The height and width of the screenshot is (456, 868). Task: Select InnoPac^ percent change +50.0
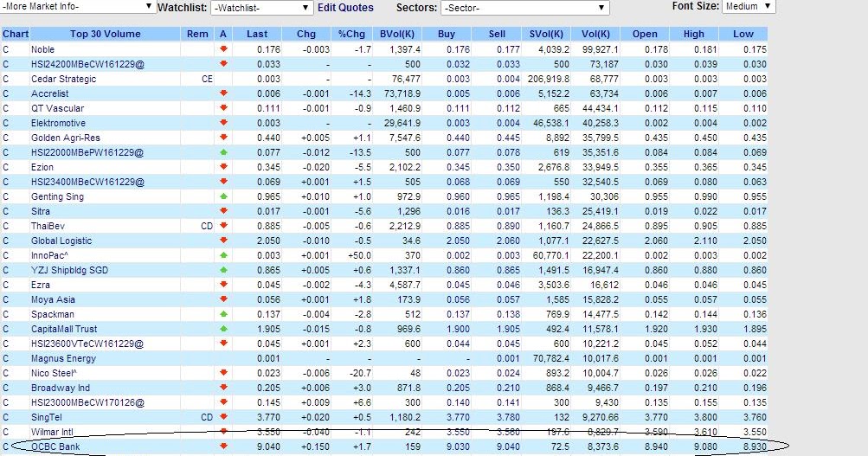pos(359,255)
